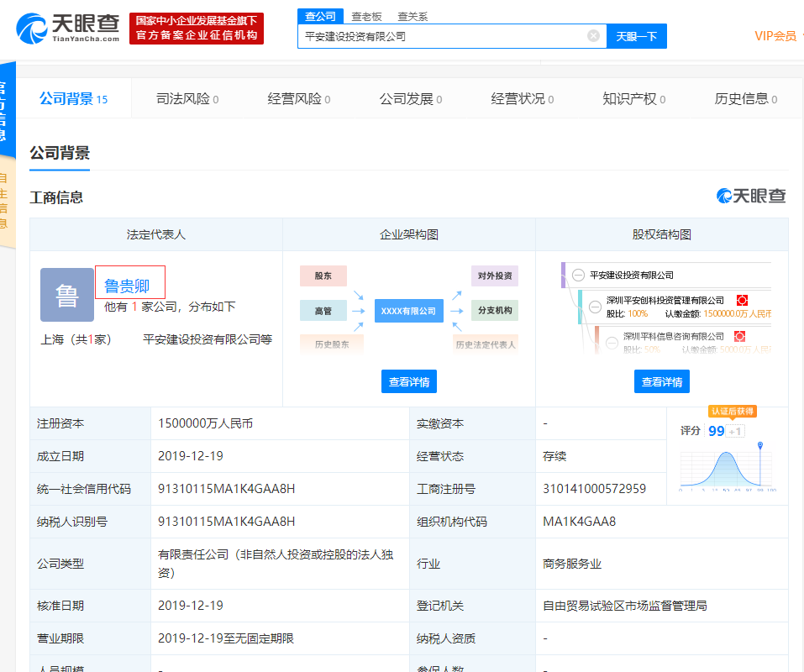The width and height of the screenshot is (804, 672).
Task: Click the 股东 node in structure diagram
Action: tap(323, 276)
